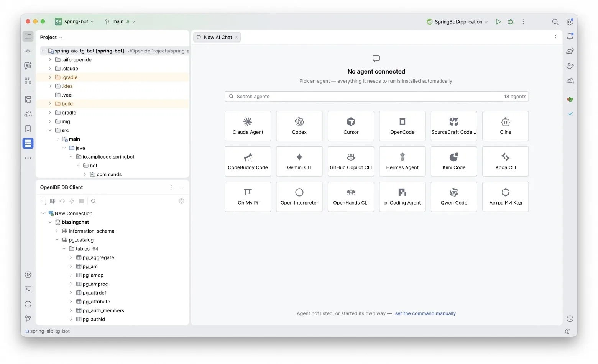
Task: Open the Terminal tool window icon
Action: click(28, 289)
